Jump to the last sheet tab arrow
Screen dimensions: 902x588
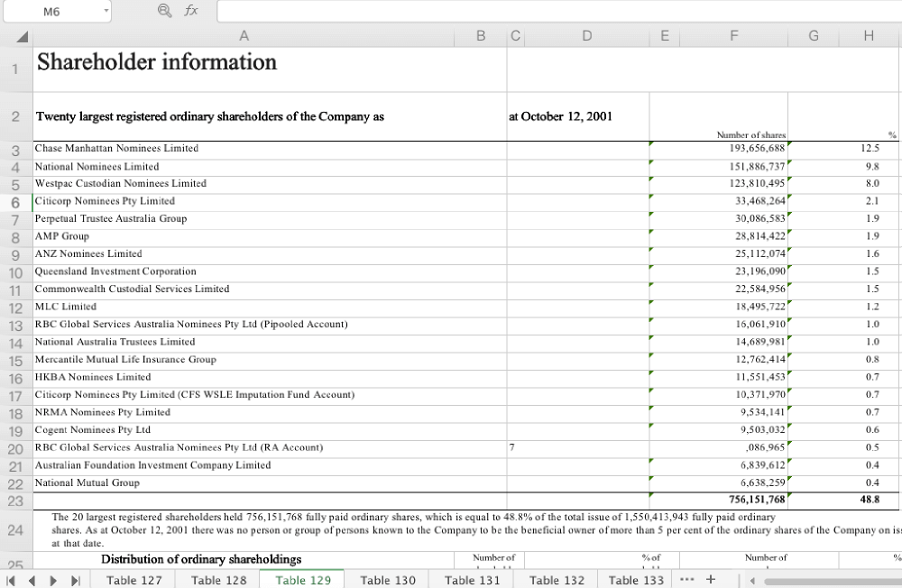click(x=76, y=580)
